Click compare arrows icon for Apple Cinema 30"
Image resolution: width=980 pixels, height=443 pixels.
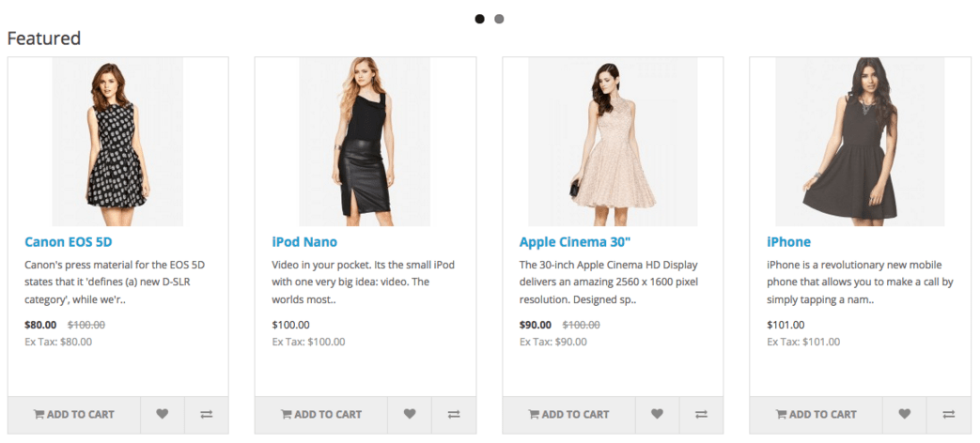702,414
